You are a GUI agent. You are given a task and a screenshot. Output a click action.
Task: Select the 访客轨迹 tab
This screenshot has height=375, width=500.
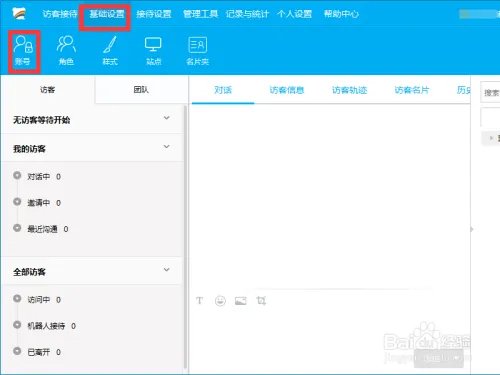coord(349,90)
